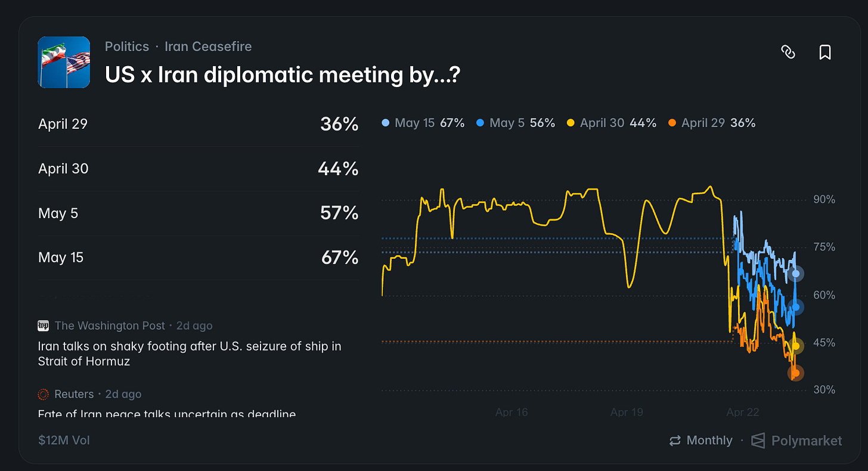The width and height of the screenshot is (868, 471).
Task: Select the Politics category label
Action: (x=127, y=47)
